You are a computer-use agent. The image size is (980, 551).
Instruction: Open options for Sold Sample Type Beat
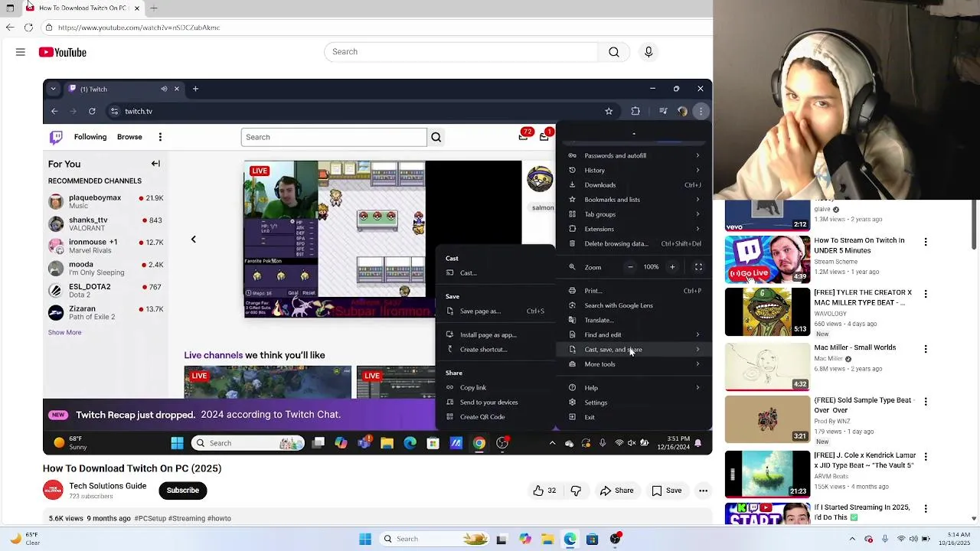point(926,402)
